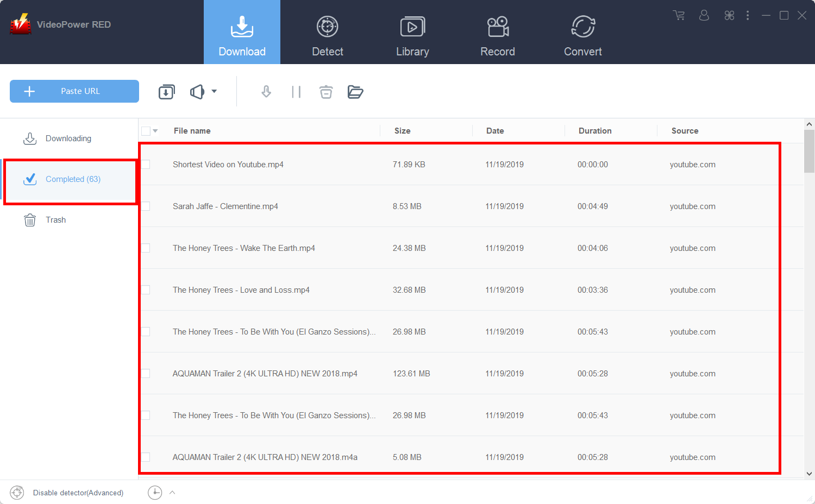Click the shopping cart icon
The width and height of the screenshot is (815, 504).
click(679, 15)
